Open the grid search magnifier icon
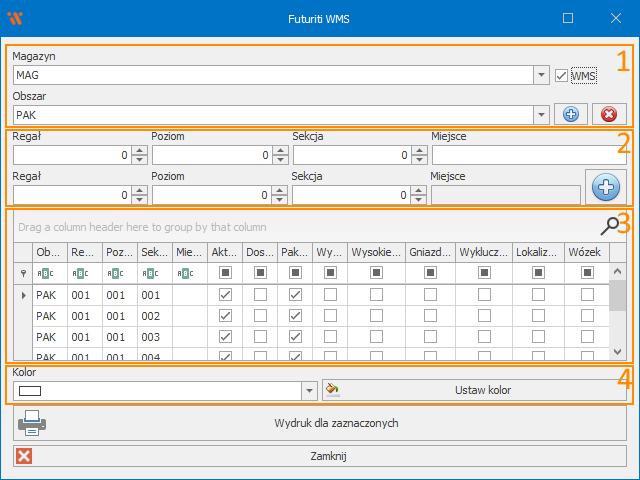640x480 pixels. [609, 226]
